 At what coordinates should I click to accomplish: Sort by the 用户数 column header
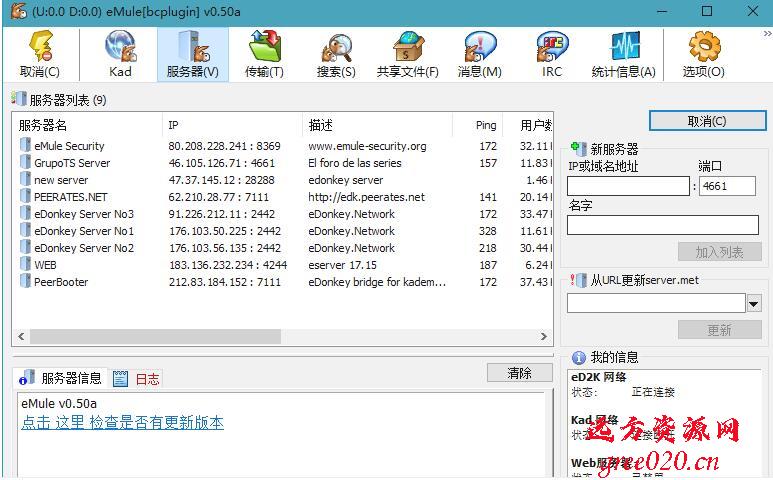pos(528,125)
